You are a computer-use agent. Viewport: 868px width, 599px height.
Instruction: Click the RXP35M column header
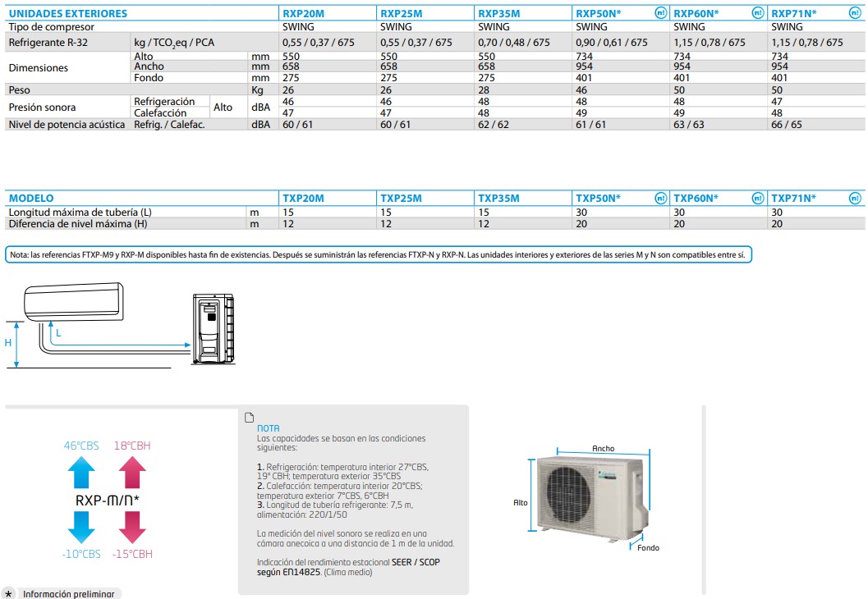pos(498,13)
